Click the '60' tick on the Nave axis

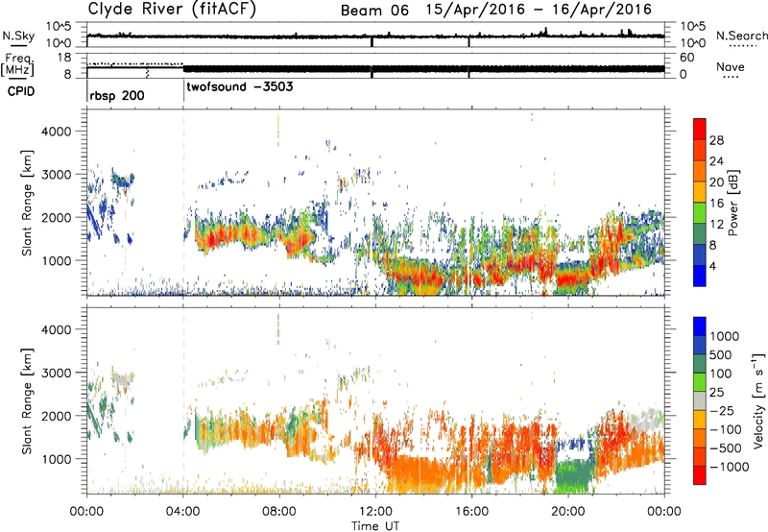tap(687, 58)
